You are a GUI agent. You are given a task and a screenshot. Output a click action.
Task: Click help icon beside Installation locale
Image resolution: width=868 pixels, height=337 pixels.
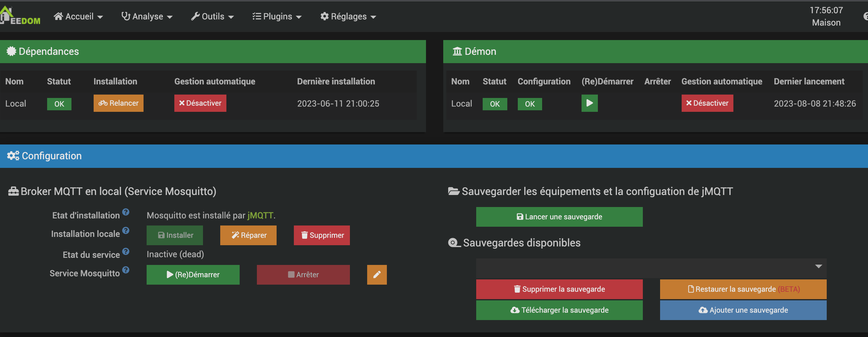[126, 230]
